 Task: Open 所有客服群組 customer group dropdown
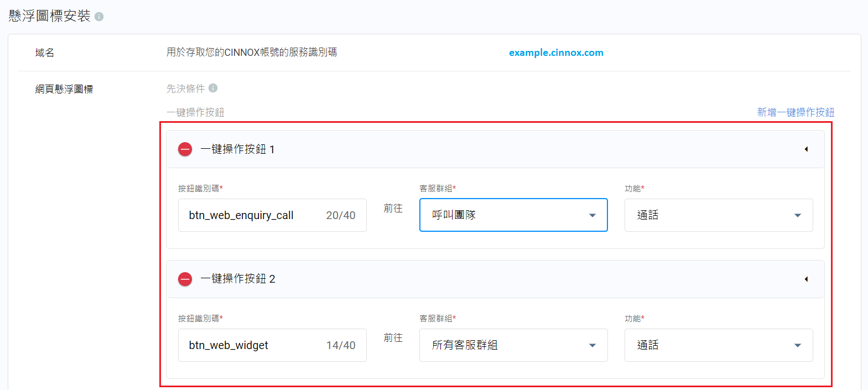coord(513,345)
